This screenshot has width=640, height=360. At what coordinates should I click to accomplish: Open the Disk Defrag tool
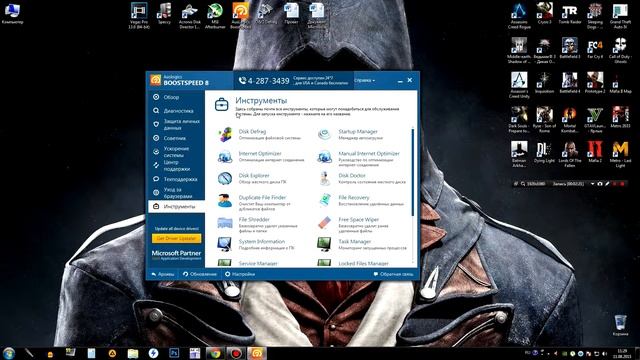coord(252,131)
